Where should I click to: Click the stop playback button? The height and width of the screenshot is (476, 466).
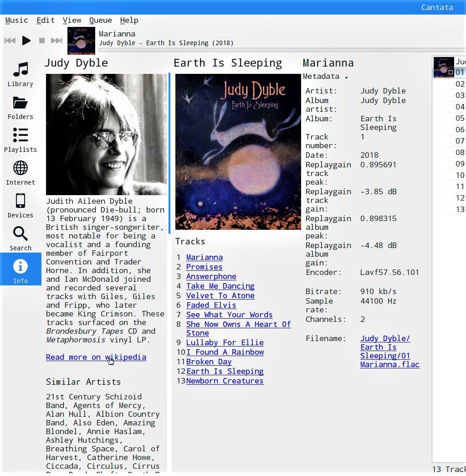(42, 41)
